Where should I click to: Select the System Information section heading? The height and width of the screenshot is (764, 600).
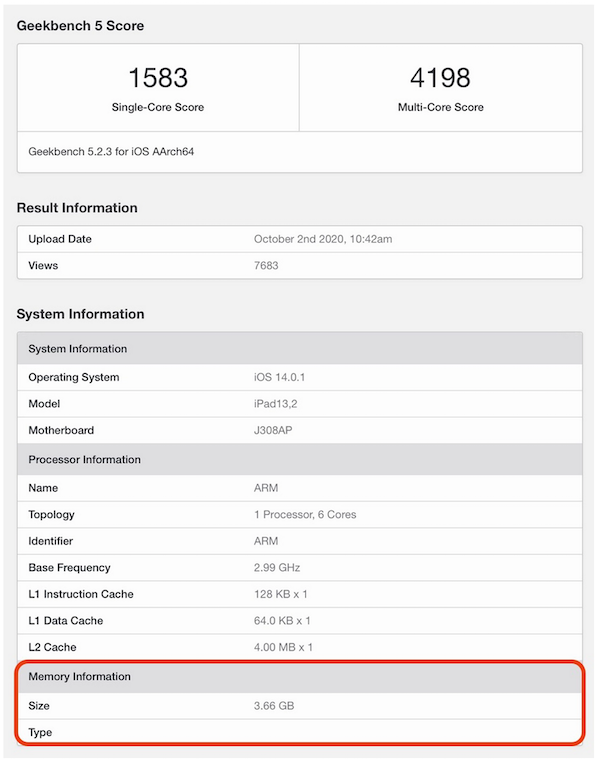(x=80, y=314)
